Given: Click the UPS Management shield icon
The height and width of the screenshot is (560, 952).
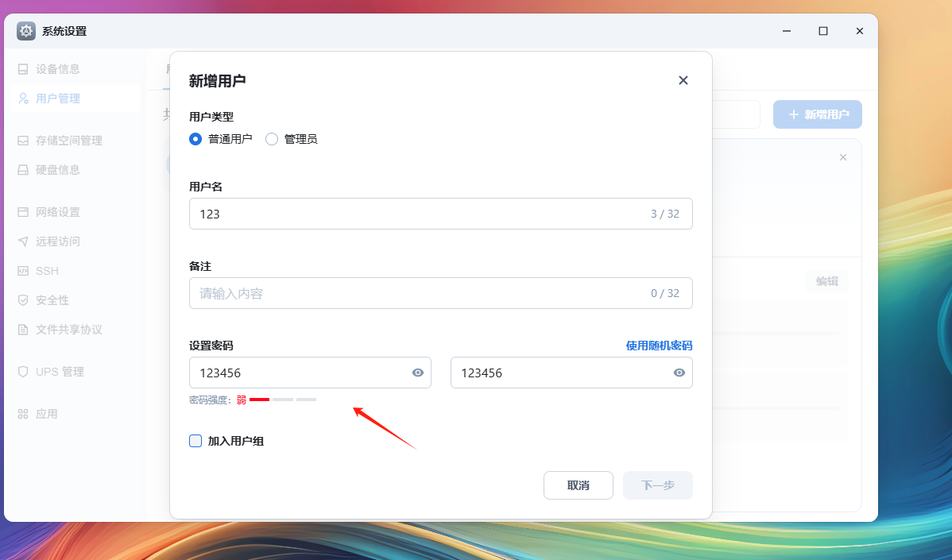Looking at the screenshot, I should point(23,372).
